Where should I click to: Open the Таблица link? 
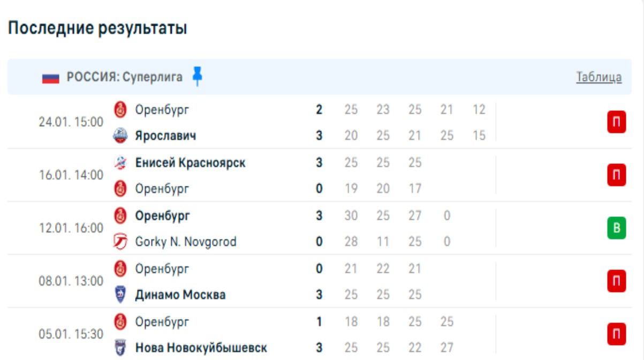point(598,77)
